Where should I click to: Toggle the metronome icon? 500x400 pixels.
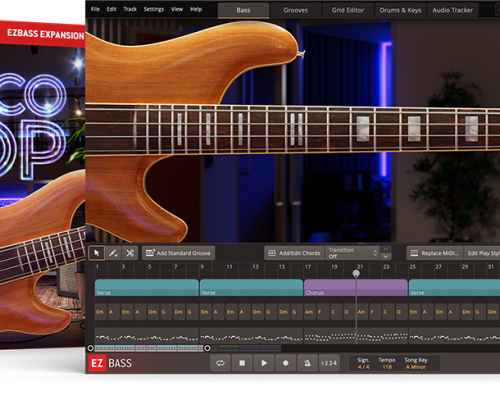pyautogui.click(x=307, y=363)
